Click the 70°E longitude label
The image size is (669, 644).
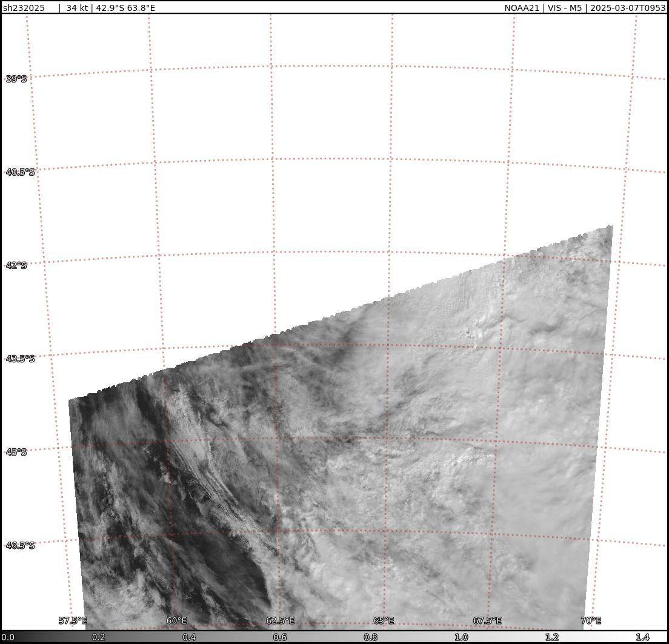tap(591, 620)
